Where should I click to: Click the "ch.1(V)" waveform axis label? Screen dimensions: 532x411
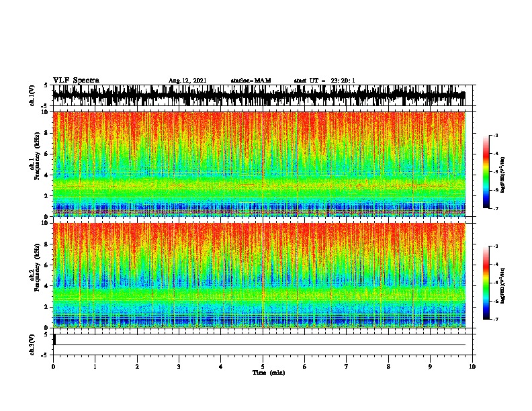[x=32, y=95]
